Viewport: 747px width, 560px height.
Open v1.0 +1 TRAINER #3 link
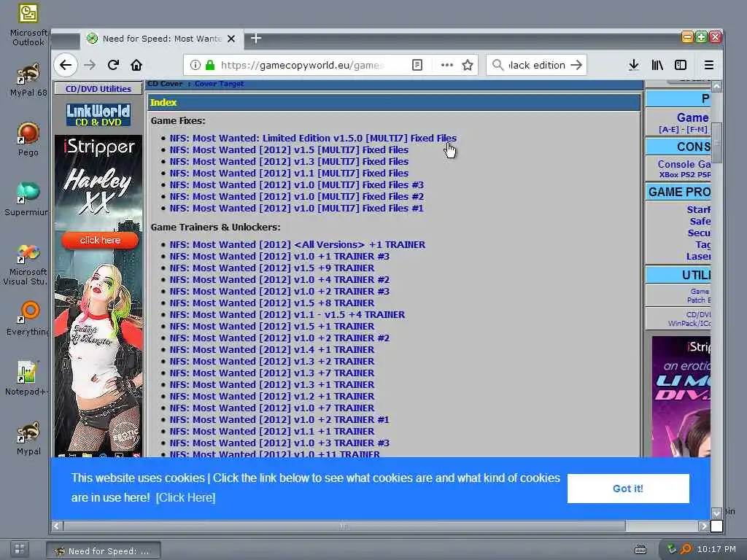(x=279, y=256)
